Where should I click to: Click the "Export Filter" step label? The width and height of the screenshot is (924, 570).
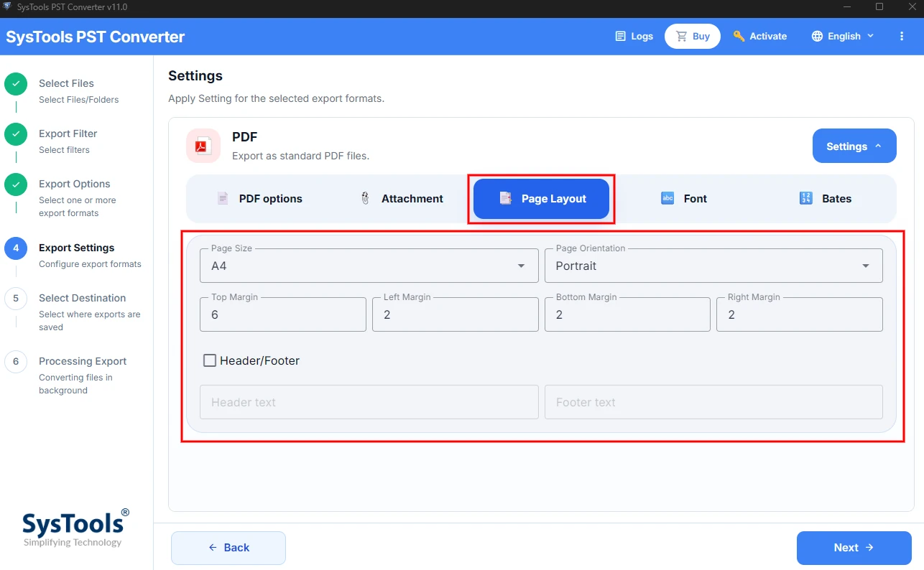[x=68, y=134]
